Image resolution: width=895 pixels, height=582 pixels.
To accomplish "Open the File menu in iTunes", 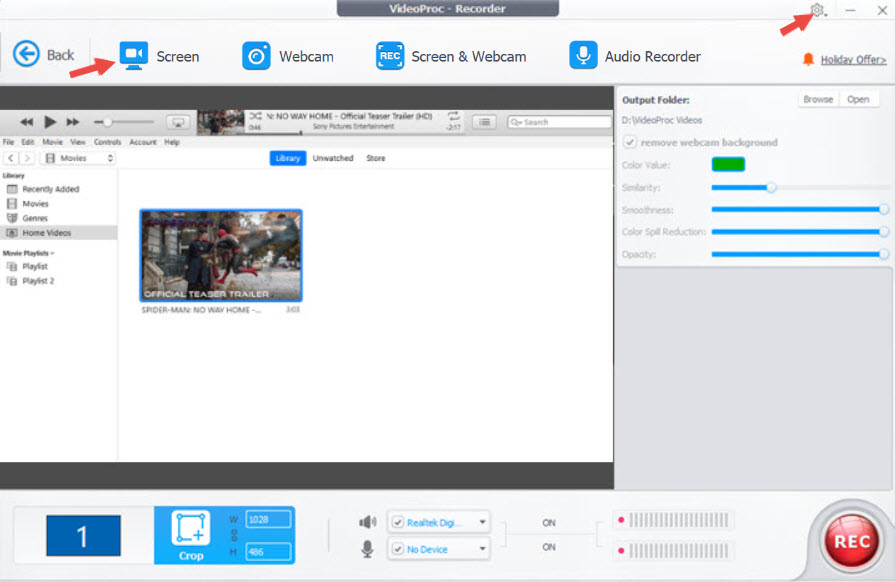I will [9, 142].
